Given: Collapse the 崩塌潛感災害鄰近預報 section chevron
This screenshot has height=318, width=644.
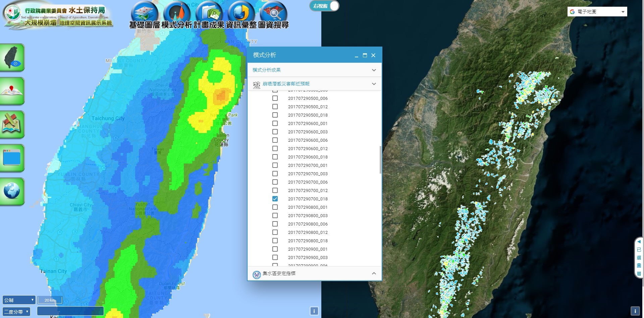Looking at the screenshot, I should (x=374, y=84).
